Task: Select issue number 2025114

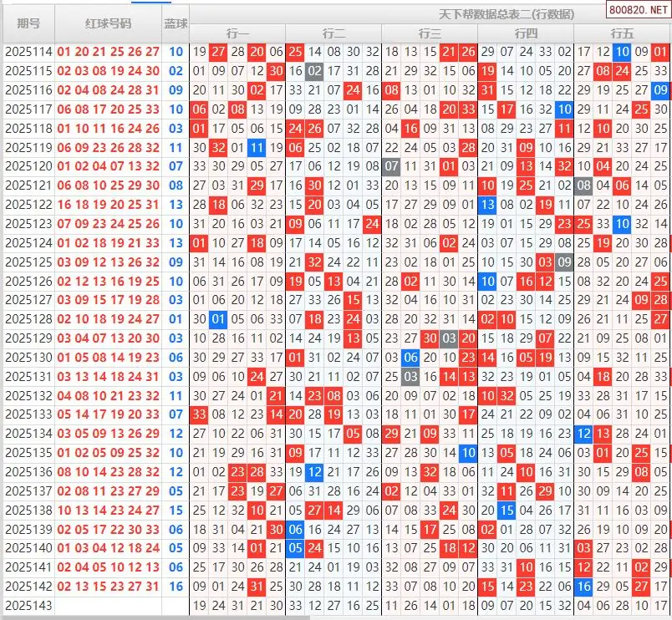Action: point(28,52)
